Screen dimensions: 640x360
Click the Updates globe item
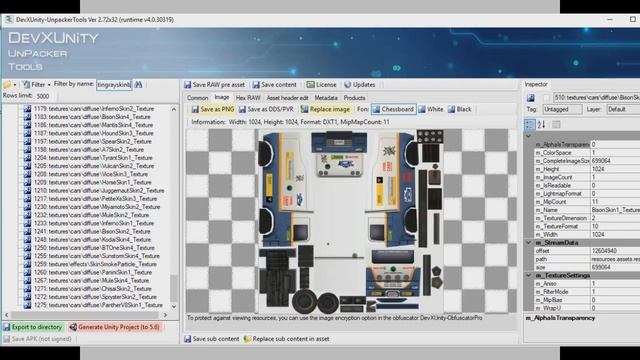[x=359, y=85]
